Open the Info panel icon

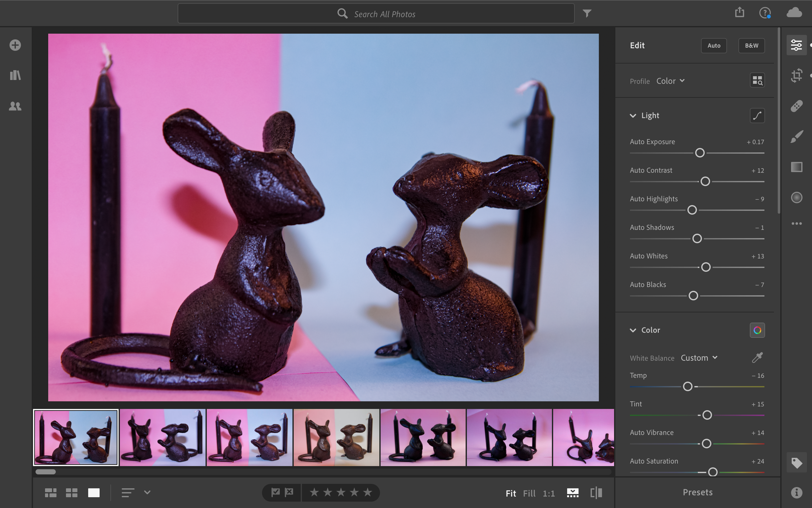[796, 493]
